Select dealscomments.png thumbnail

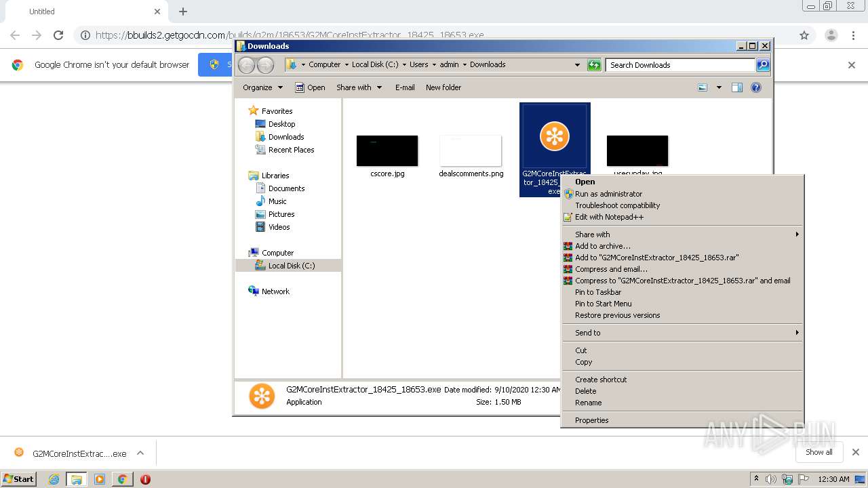tap(471, 151)
